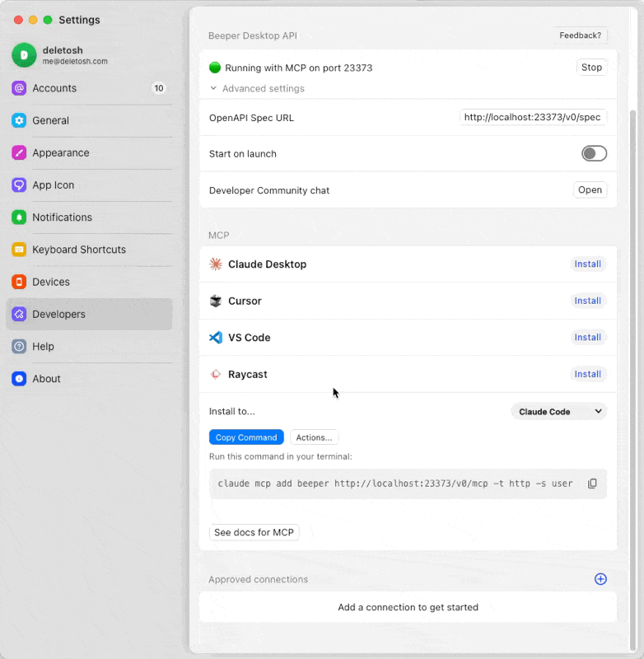The width and height of the screenshot is (644, 659).
Task: Click 'Running with MCP on port 23373' text
Action: pos(299,68)
